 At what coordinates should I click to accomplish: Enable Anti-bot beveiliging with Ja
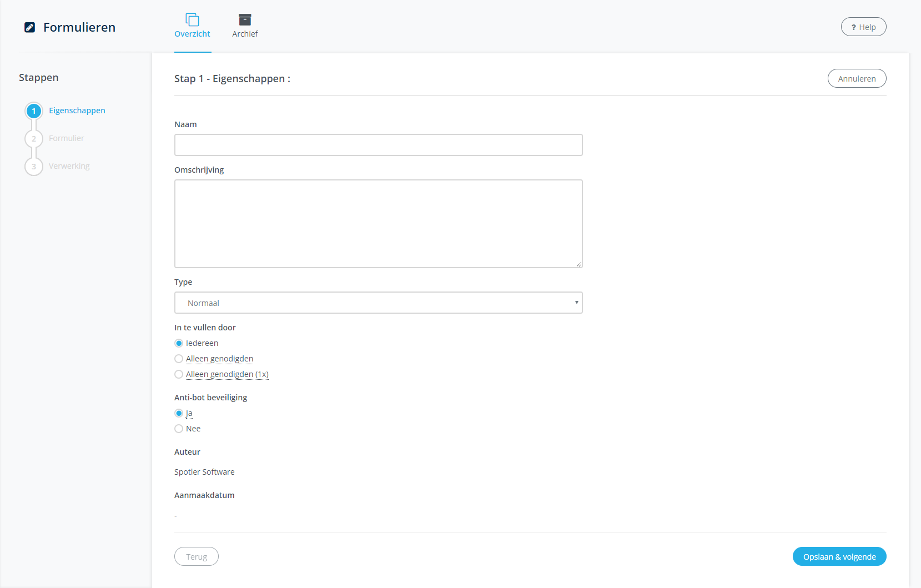(179, 413)
